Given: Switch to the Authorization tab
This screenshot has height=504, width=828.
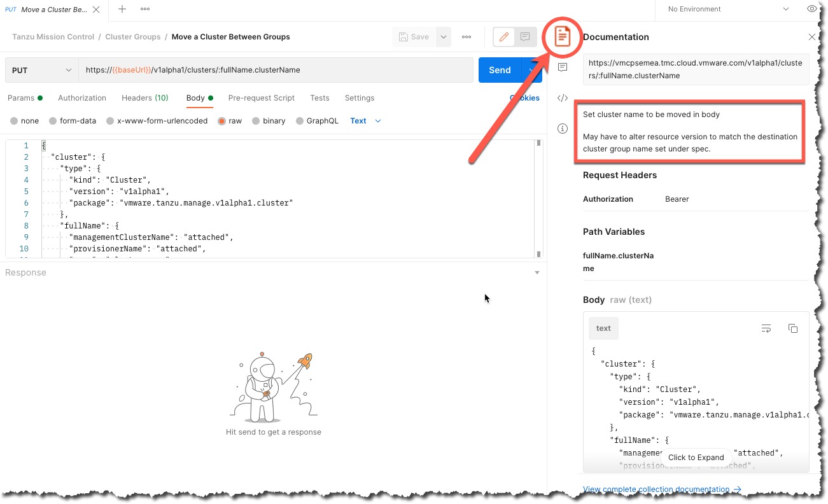Looking at the screenshot, I should [82, 98].
